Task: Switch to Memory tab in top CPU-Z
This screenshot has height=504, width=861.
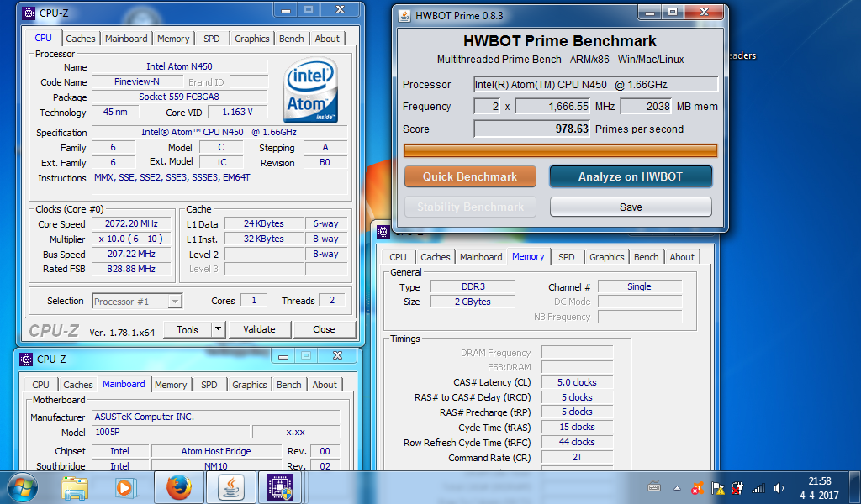Action: [173, 39]
